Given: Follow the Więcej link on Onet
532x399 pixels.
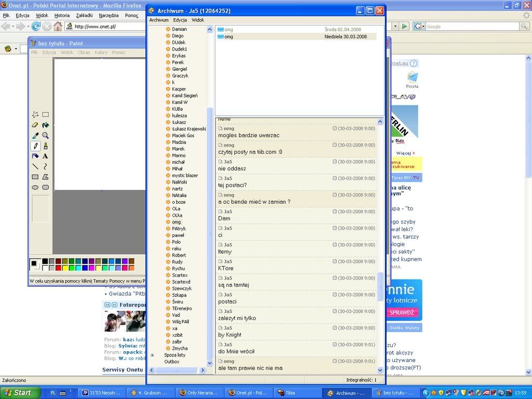Looking at the screenshot, I should (405, 153).
